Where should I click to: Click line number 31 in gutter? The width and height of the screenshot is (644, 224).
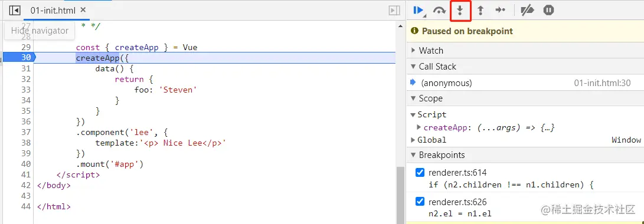pyautogui.click(x=26, y=68)
